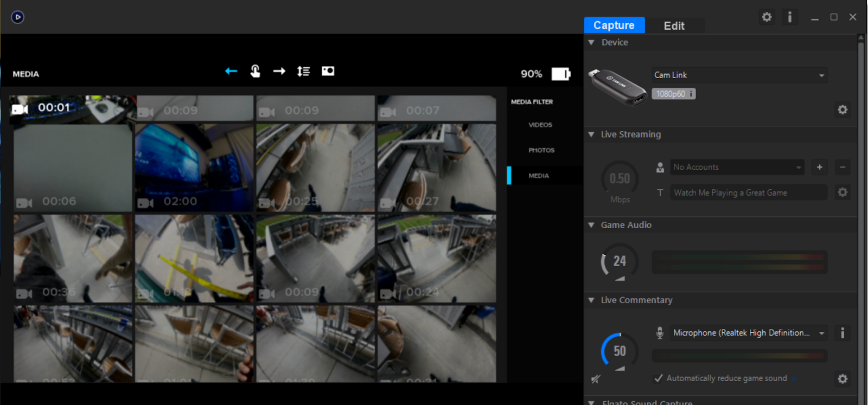Click the stream title field Watch Me Playing
868x405 pixels.
tap(748, 192)
